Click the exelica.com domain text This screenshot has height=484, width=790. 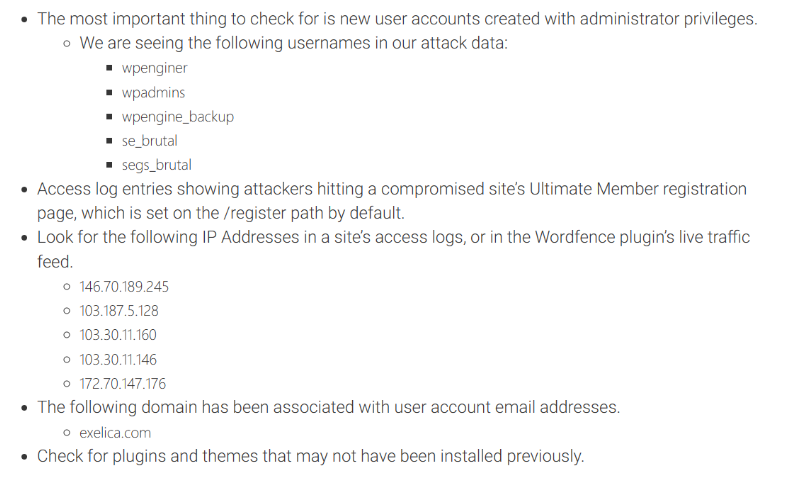[115, 432]
